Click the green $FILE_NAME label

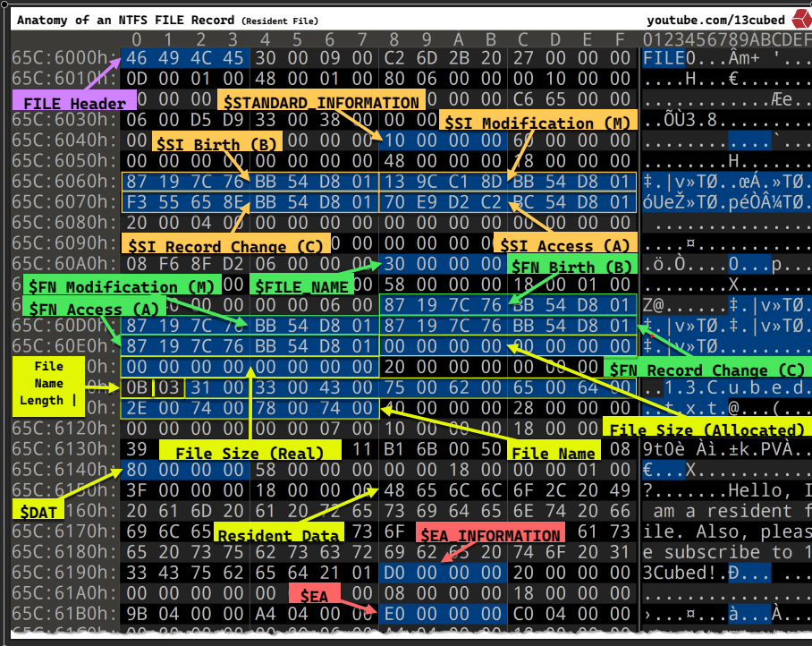tap(300, 286)
